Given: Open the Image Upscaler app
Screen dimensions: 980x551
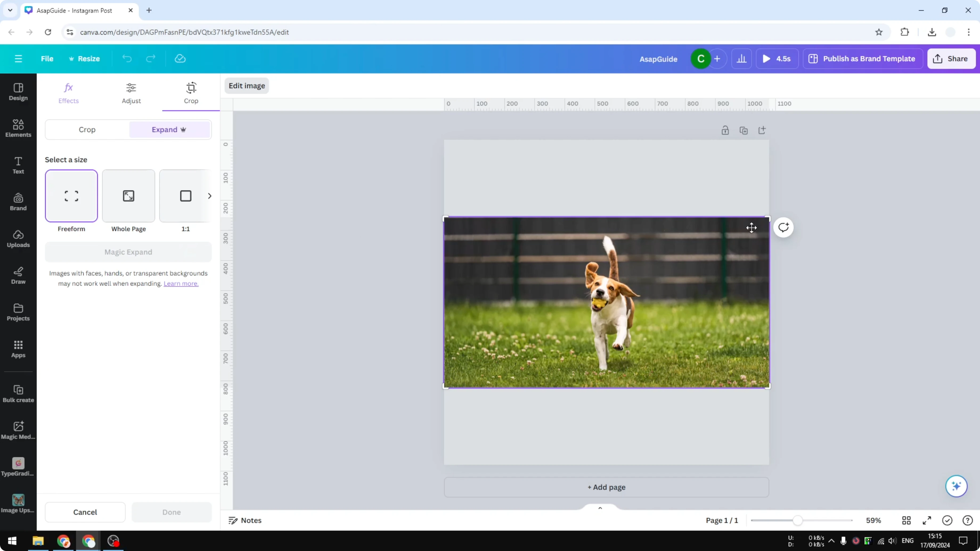Looking at the screenshot, I should click(18, 504).
